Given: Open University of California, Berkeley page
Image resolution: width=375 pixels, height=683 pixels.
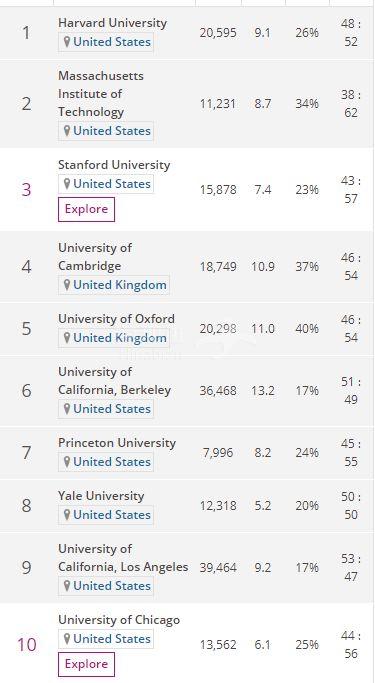Looking at the screenshot, I should 115,381.
